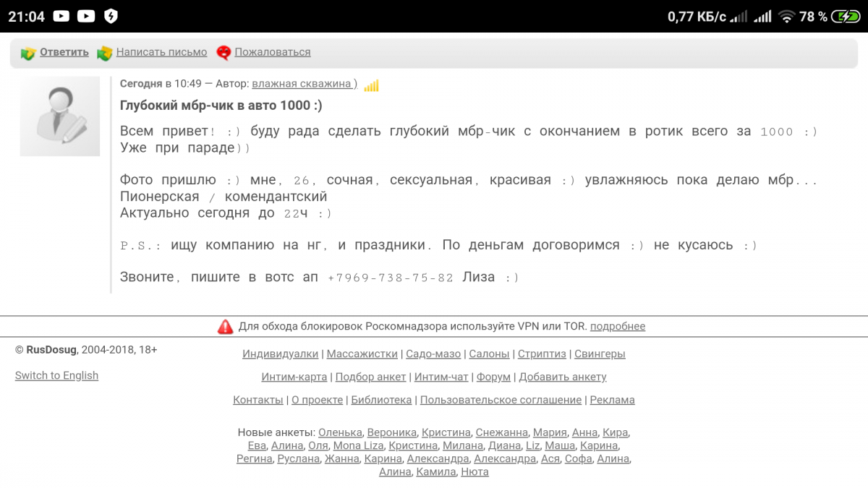The width and height of the screenshot is (868, 488).
Task: Open the Ответить reply link
Action: 64,52
